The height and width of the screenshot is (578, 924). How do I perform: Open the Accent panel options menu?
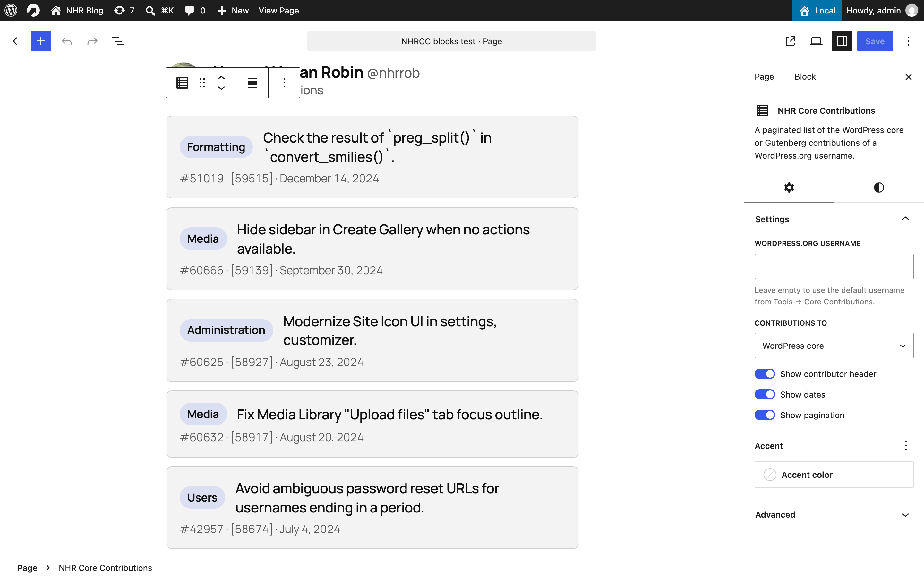906,446
